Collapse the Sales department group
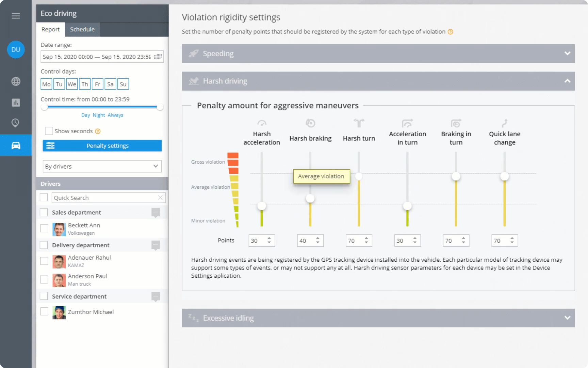Screen dimensions: 588x368 (156, 213)
